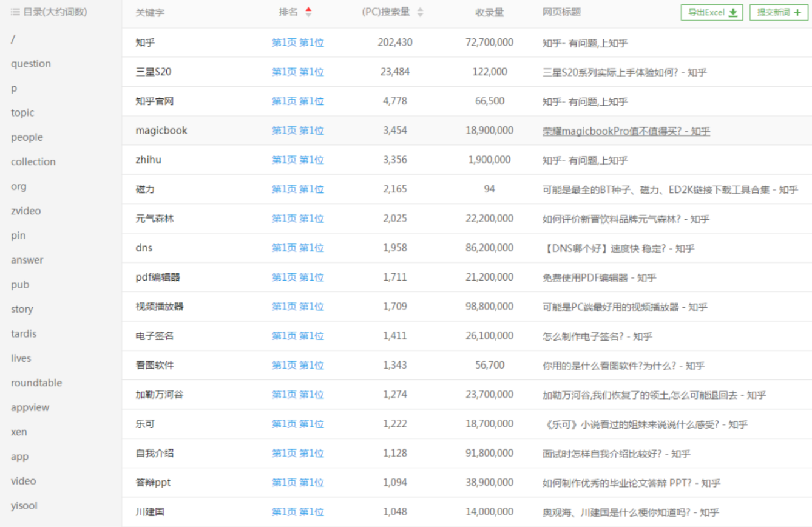This screenshot has height=527, width=812.
Task: Click the search volume 23,484
Action: point(395,72)
